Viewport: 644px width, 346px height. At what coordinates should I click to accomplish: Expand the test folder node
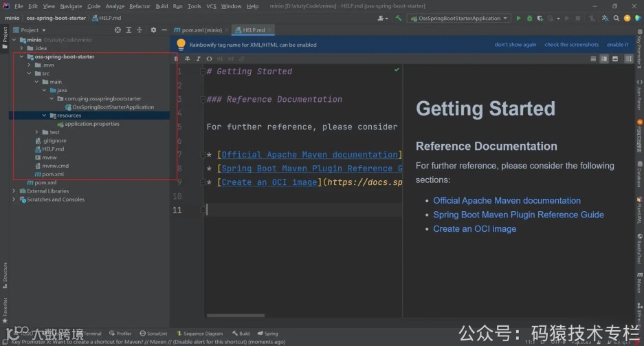37,132
